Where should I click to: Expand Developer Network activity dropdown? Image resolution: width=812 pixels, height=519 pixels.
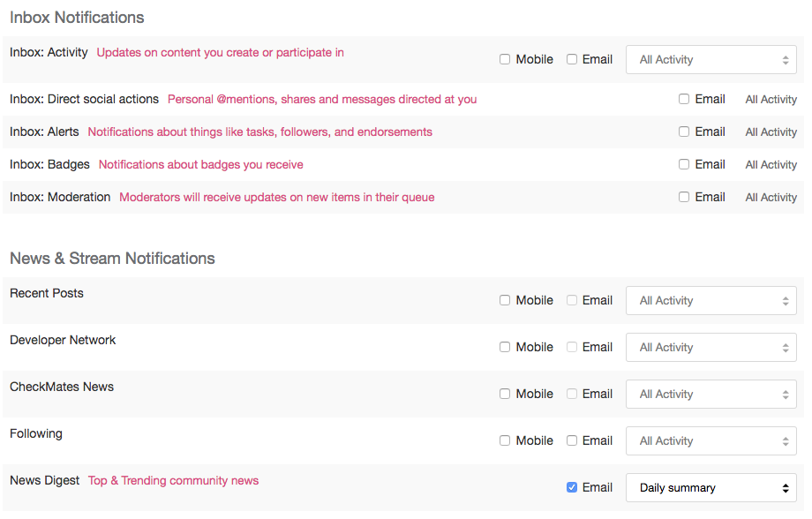[x=711, y=347]
